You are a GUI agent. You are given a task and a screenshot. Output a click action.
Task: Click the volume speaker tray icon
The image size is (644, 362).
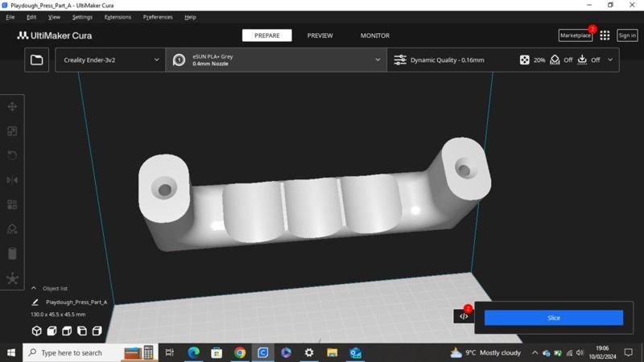pyautogui.click(x=580, y=352)
